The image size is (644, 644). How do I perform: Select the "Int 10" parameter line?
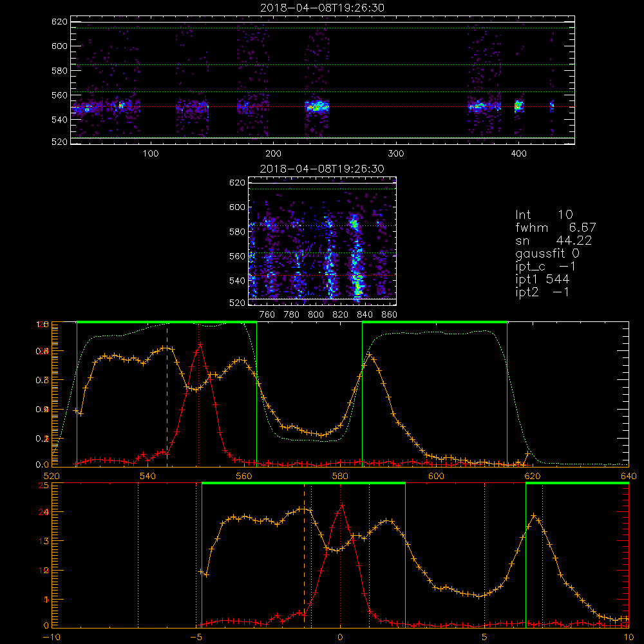tap(544, 214)
